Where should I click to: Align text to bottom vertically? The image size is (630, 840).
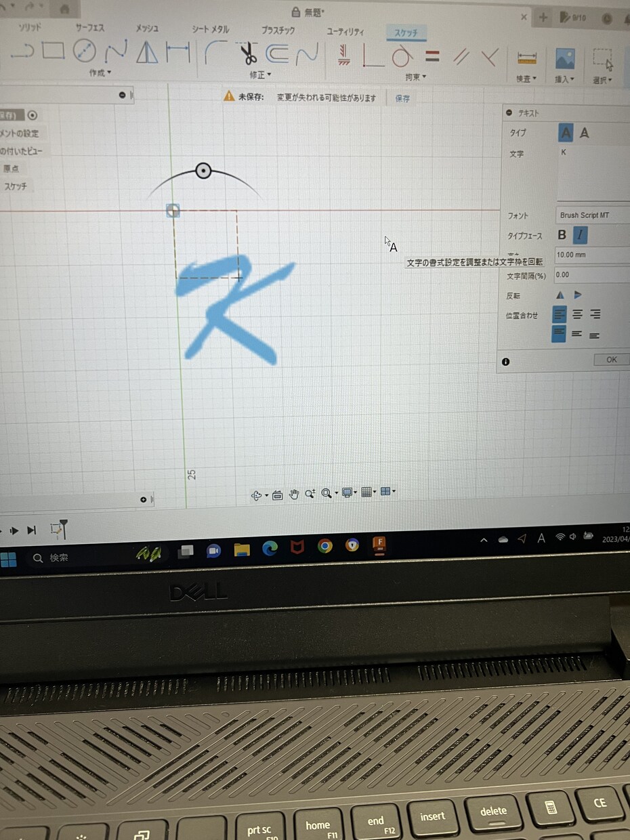(x=594, y=335)
